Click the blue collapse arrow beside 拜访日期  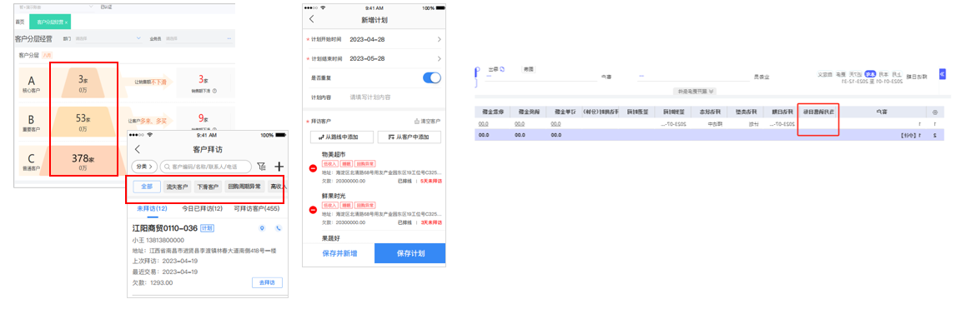point(942,74)
